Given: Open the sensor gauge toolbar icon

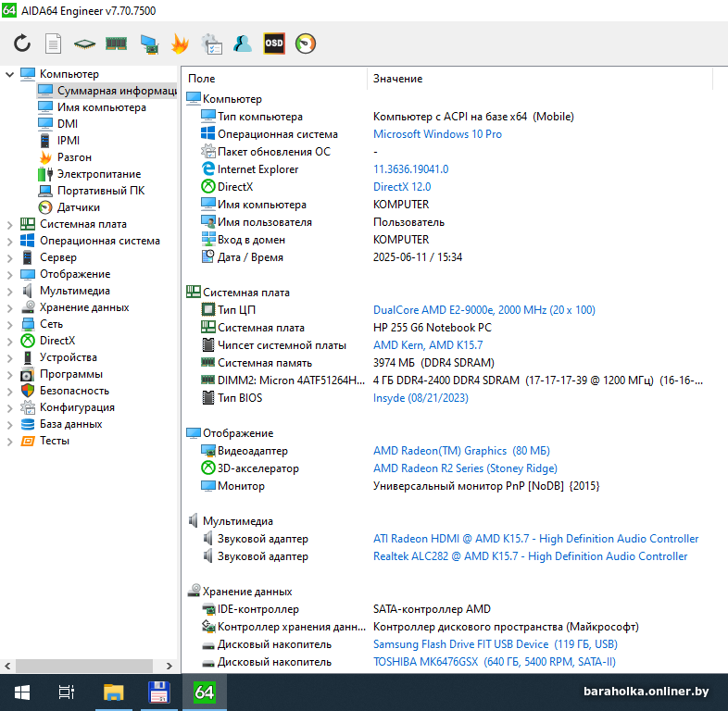Looking at the screenshot, I should 305,44.
